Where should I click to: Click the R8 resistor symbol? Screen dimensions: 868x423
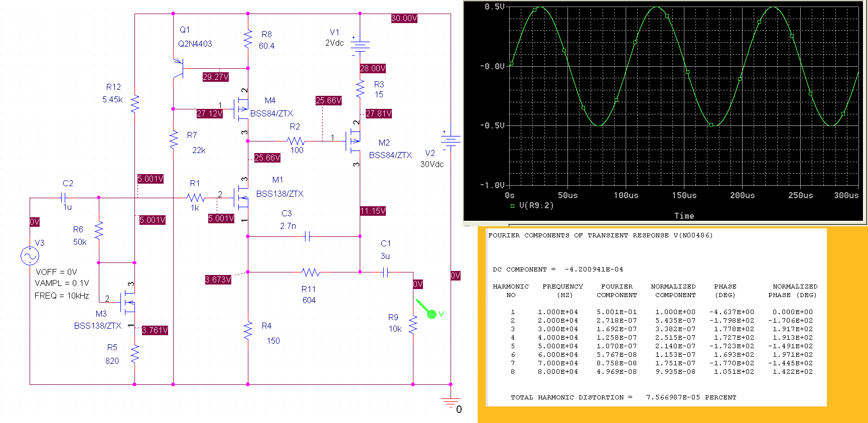pyautogui.click(x=248, y=40)
